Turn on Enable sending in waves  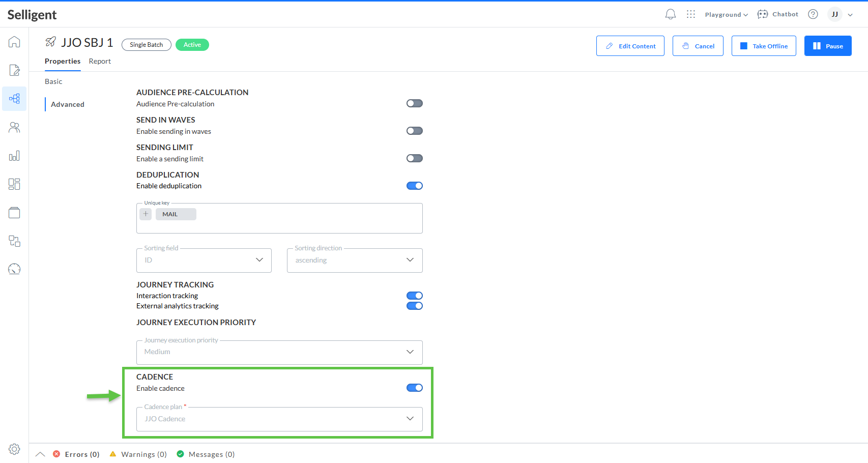[414, 131]
